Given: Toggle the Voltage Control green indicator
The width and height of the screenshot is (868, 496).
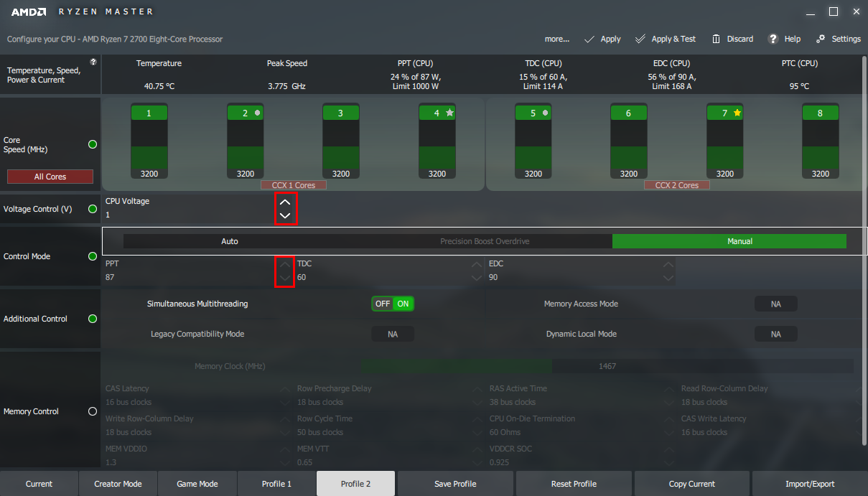Looking at the screenshot, I should [93, 209].
